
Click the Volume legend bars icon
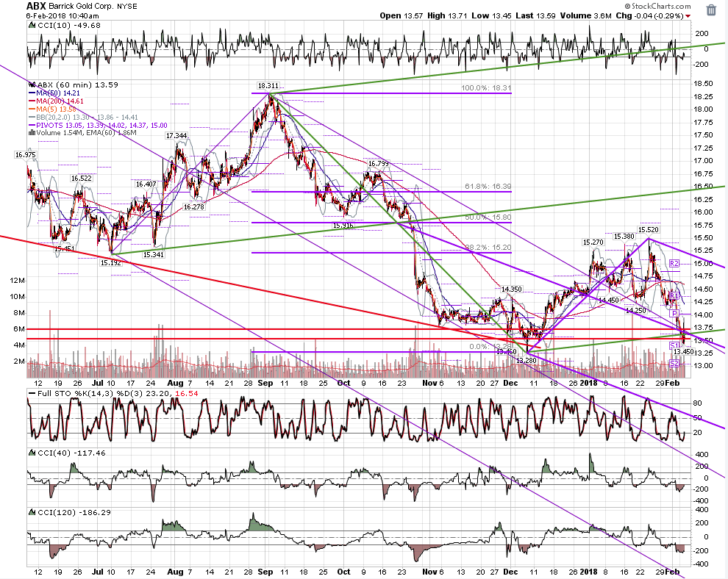pos(32,133)
